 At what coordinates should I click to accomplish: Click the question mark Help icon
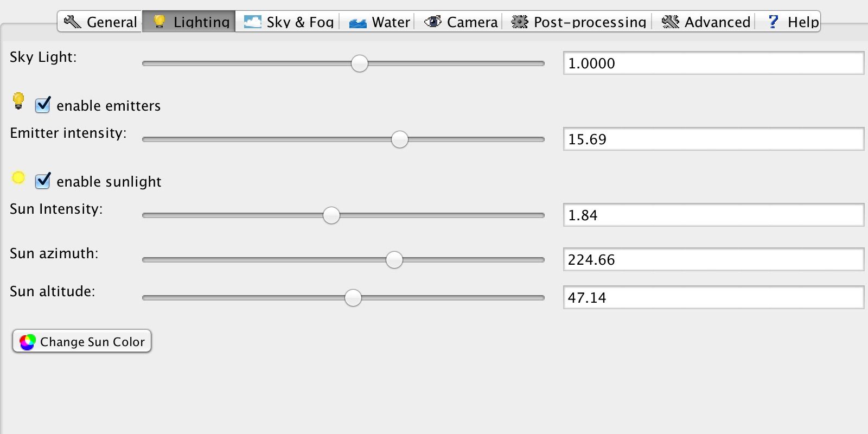[x=773, y=22]
